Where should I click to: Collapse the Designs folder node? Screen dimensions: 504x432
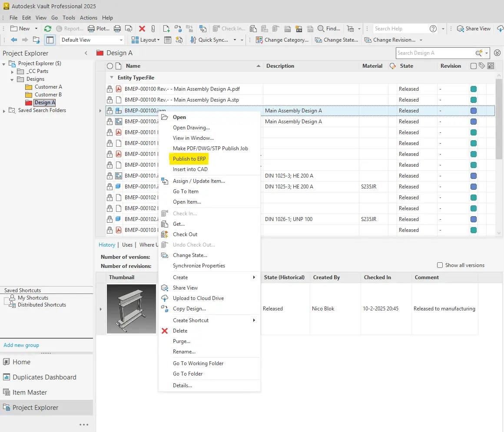[12, 79]
